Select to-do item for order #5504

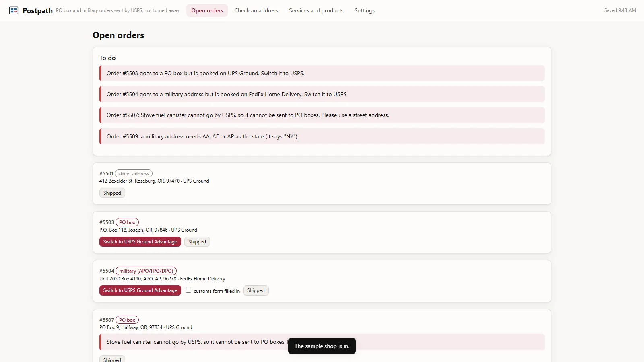pos(322,94)
